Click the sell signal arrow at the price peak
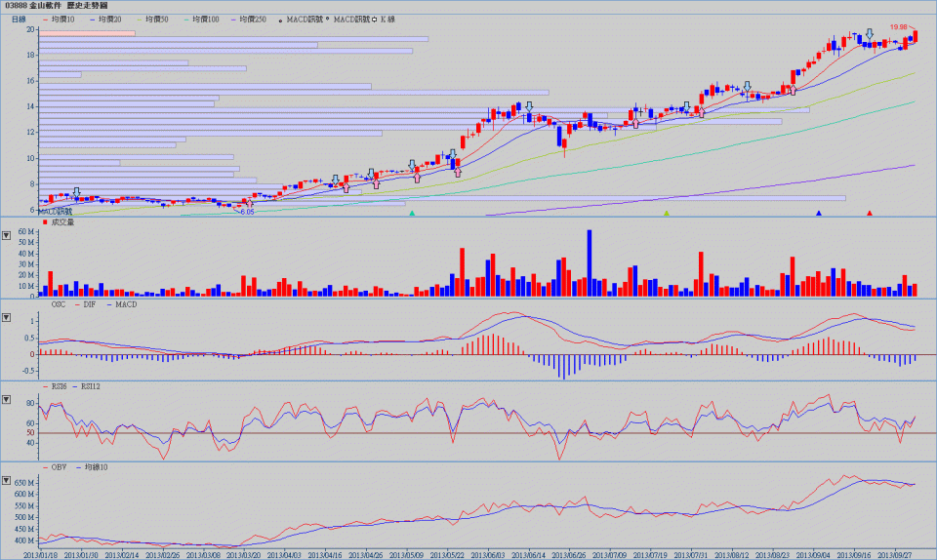 click(870, 35)
